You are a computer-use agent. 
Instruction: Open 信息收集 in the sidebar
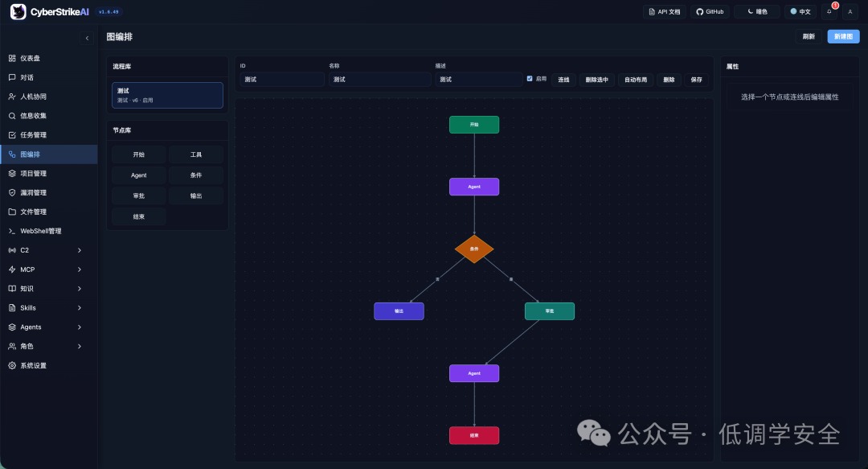coord(49,116)
